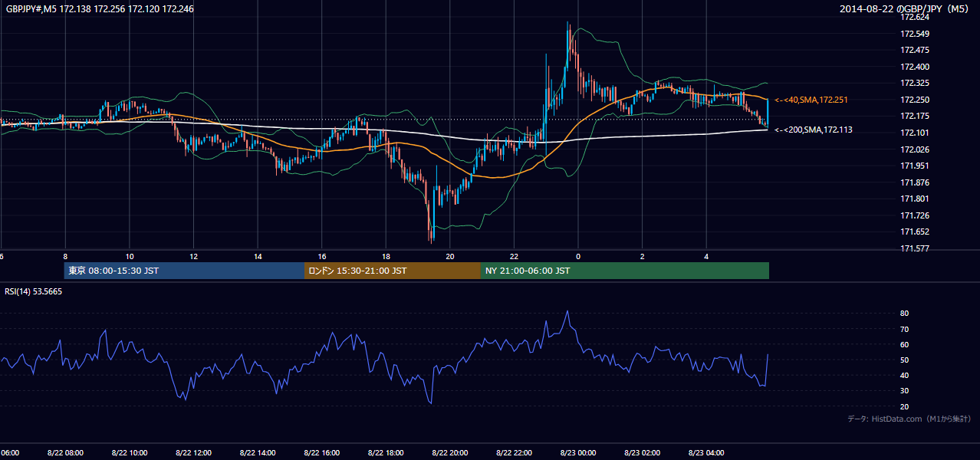Click hour tick 0 under the candlestick chart
This screenshot has height=460, width=980.
point(578,256)
